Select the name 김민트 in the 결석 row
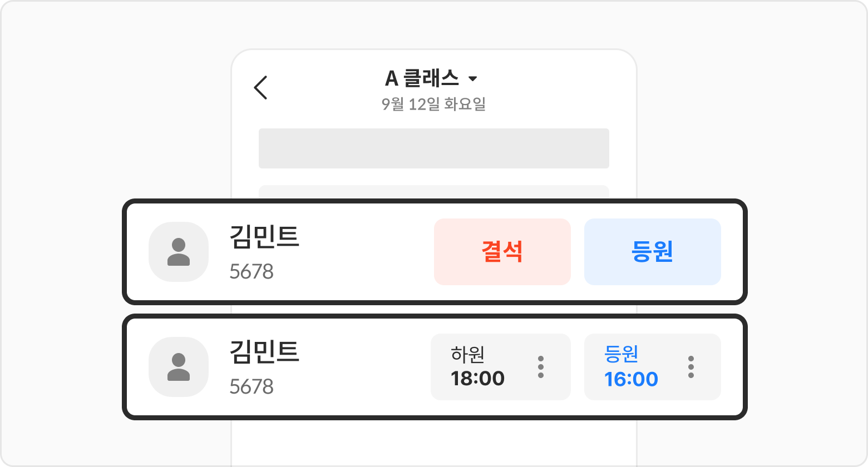868x467 pixels. click(x=264, y=237)
